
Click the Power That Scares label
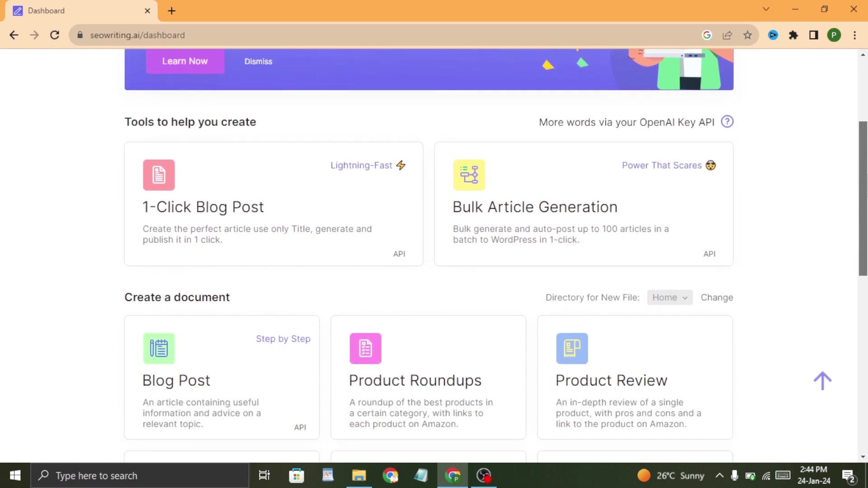pyautogui.click(x=662, y=165)
